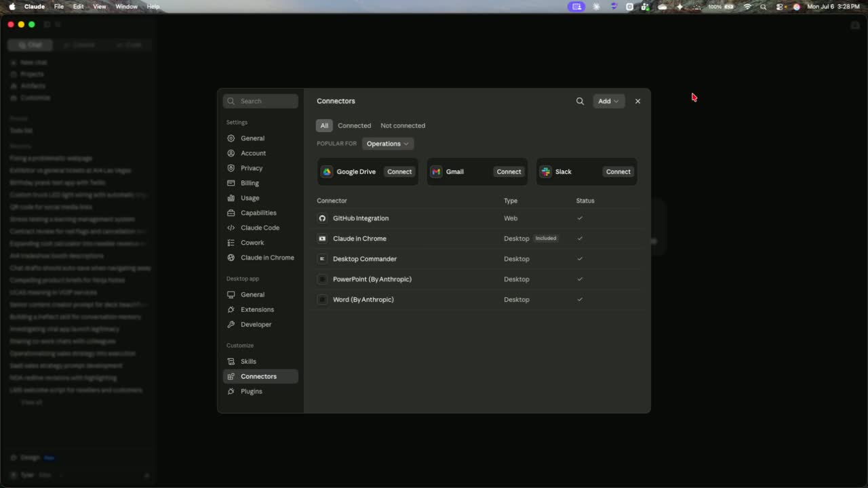Select the Desktop Commander connector name
This screenshot has height=488, width=868.
tap(365, 259)
